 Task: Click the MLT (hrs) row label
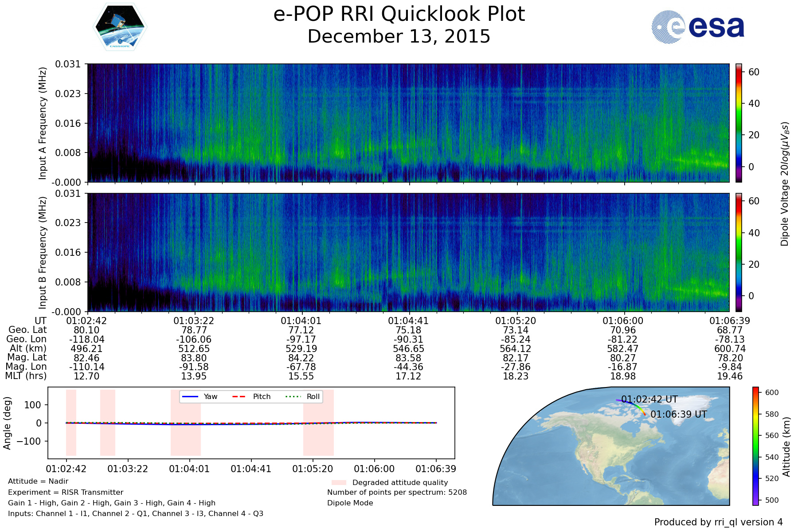26,376
